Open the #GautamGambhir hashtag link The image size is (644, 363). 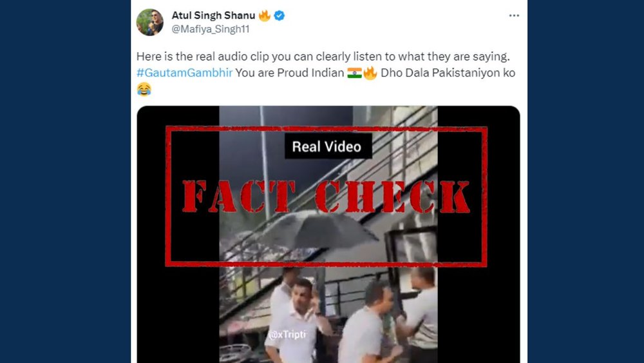pyautogui.click(x=184, y=73)
